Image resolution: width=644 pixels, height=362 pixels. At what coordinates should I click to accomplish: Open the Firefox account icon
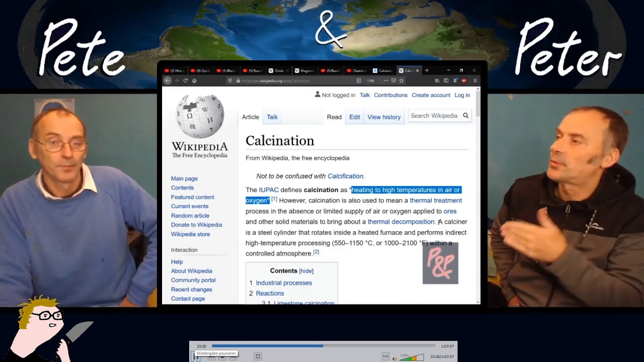point(455,80)
